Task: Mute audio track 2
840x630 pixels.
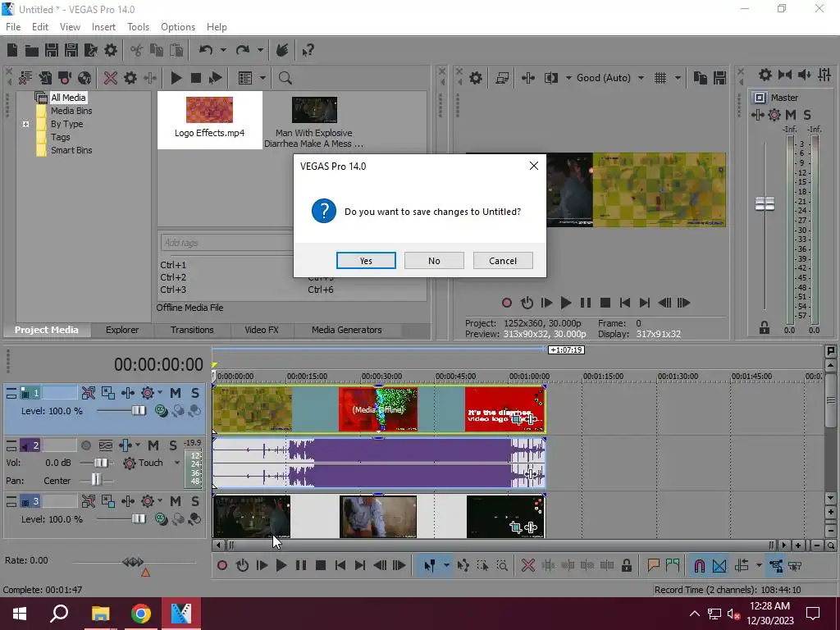Action: coord(153,445)
